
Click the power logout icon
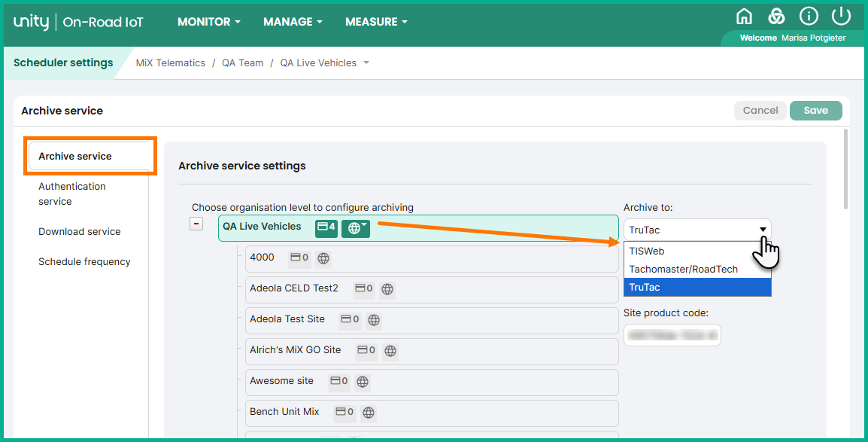click(x=841, y=17)
